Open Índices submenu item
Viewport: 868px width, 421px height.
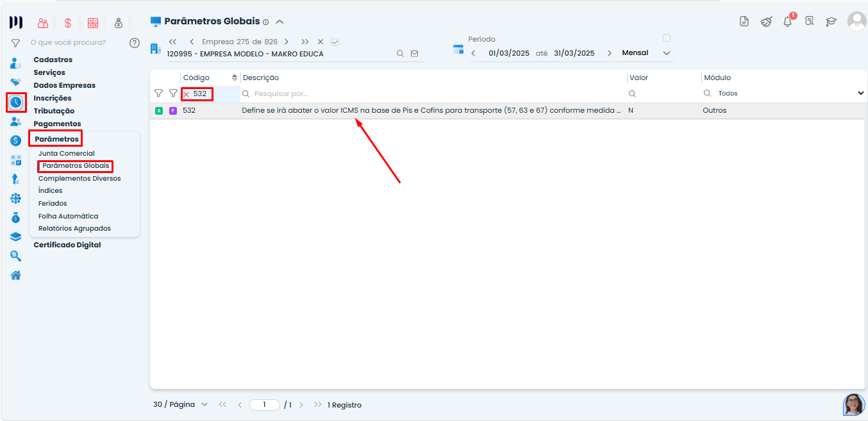[x=51, y=190]
